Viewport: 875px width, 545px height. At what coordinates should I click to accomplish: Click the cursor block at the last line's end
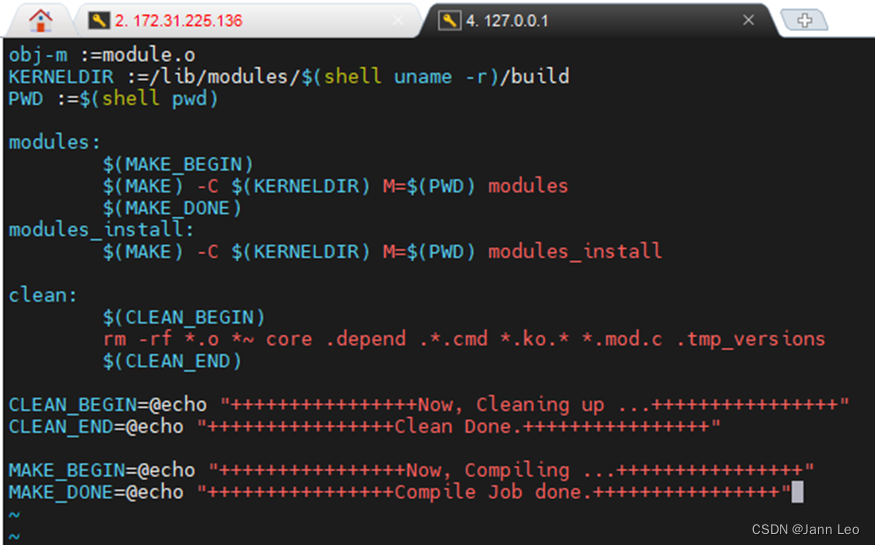tap(797, 492)
